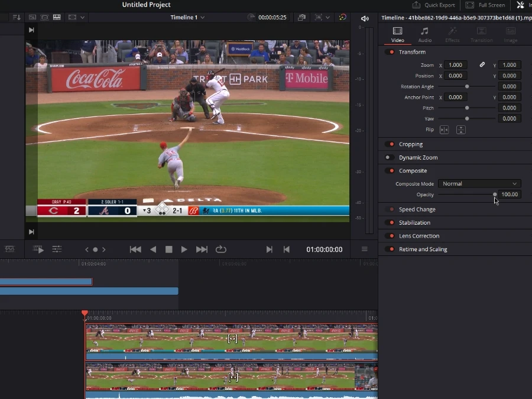The width and height of the screenshot is (532, 399).
Task: Open the Timeline 1 dropdown
Action: coord(187,17)
